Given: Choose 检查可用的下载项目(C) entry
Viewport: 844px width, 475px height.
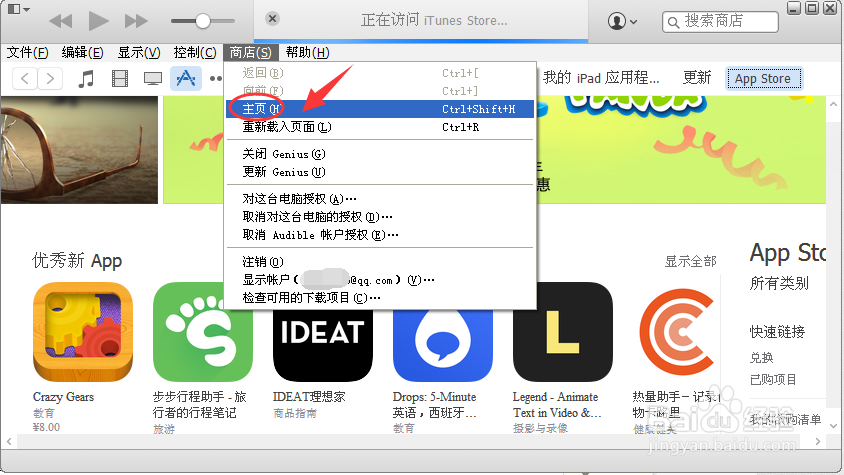Looking at the screenshot, I should [380, 298].
